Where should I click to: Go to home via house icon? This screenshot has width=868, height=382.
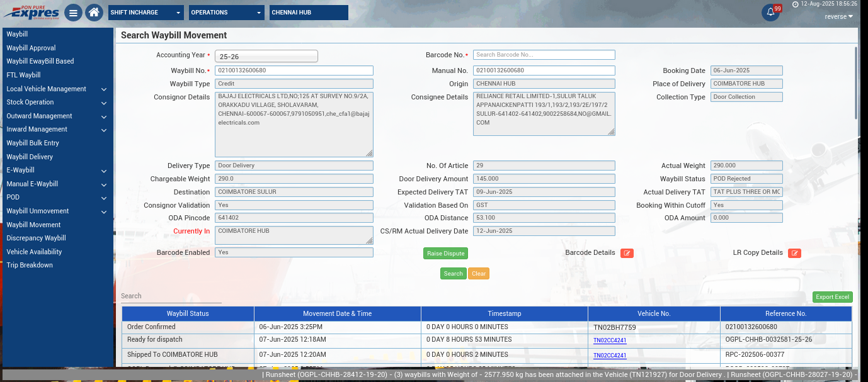(94, 13)
